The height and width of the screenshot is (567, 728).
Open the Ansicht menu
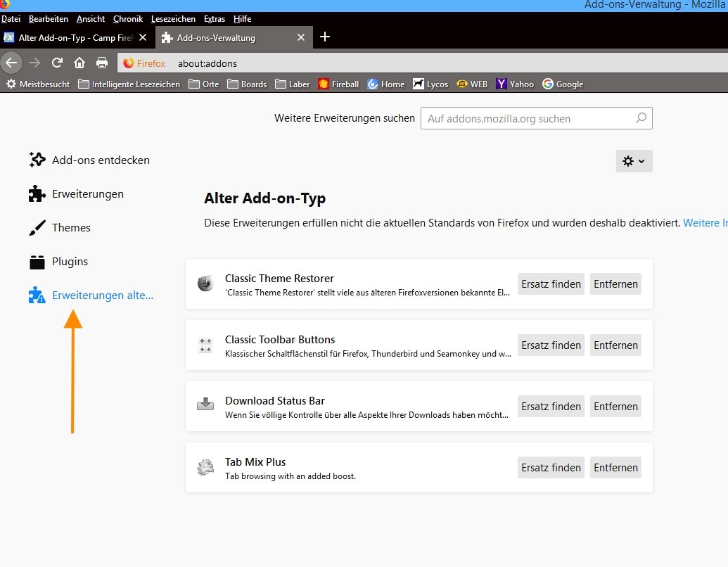91,19
